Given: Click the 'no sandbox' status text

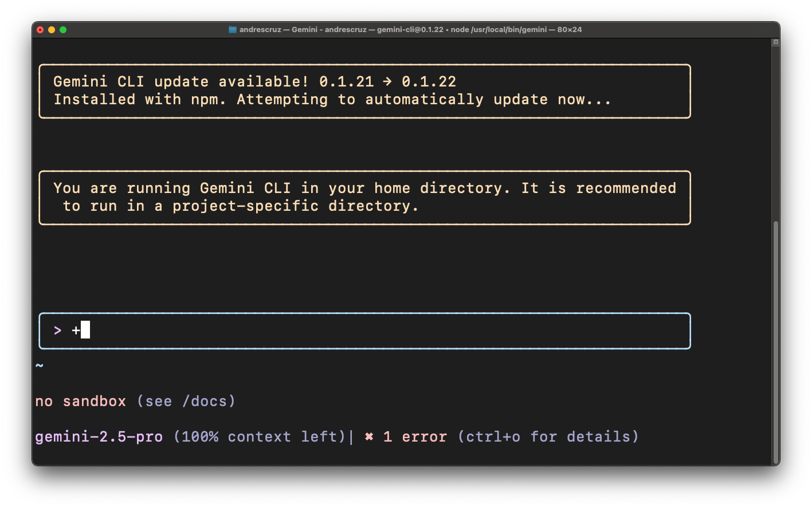Looking at the screenshot, I should pyautogui.click(x=81, y=401).
